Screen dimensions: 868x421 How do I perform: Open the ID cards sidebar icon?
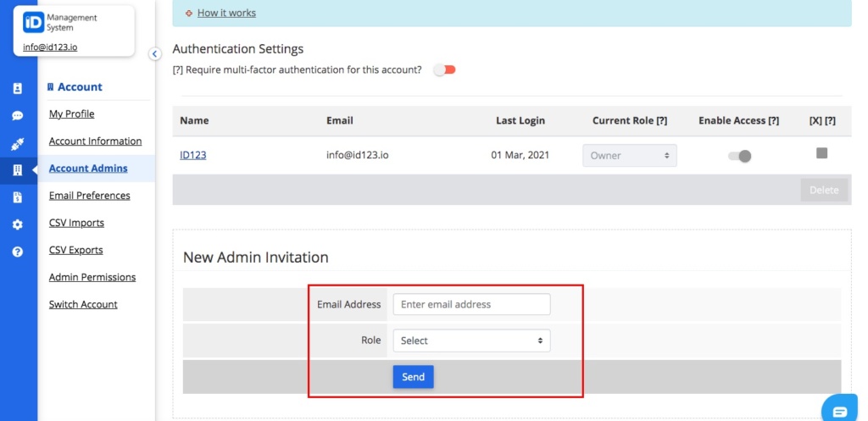click(x=18, y=88)
